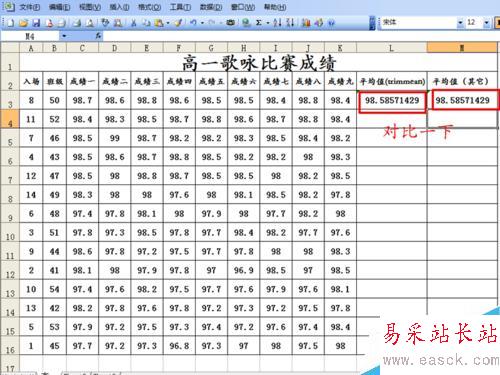The image size is (500, 375).
Task: Open the 工具 menu
Action: [x=180, y=7]
